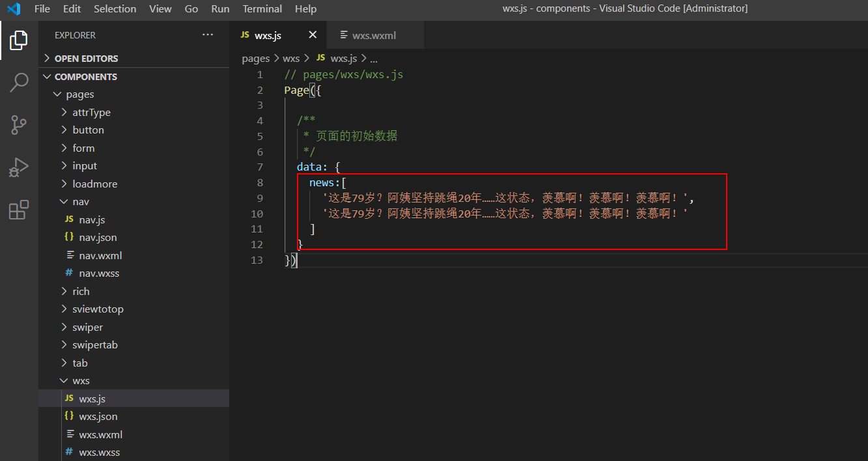Open the Run and Debug view
868x461 pixels.
(19, 167)
